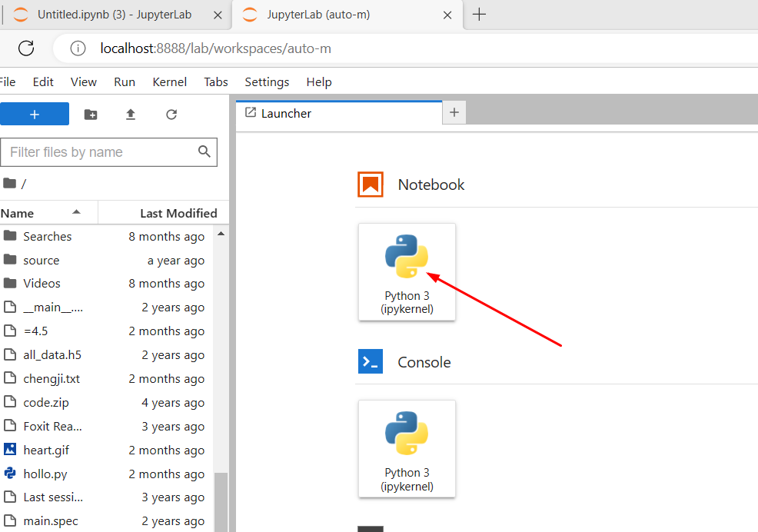Open the Edit menu
The height and width of the screenshot is (532, 758).
click(x=43, y=81)
